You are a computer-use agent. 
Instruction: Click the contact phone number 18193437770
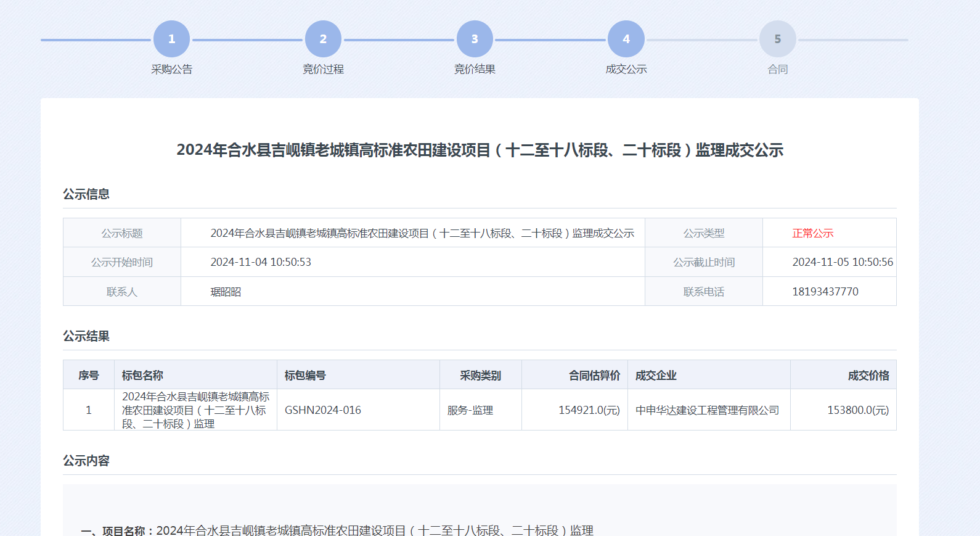(x=825, y=292)
